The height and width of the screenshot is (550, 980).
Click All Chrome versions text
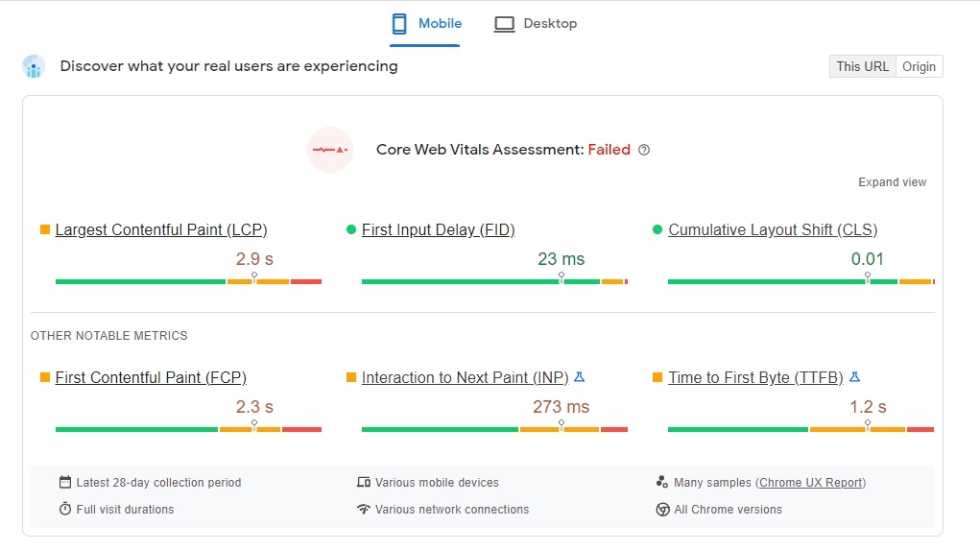[x=728, y=510]
